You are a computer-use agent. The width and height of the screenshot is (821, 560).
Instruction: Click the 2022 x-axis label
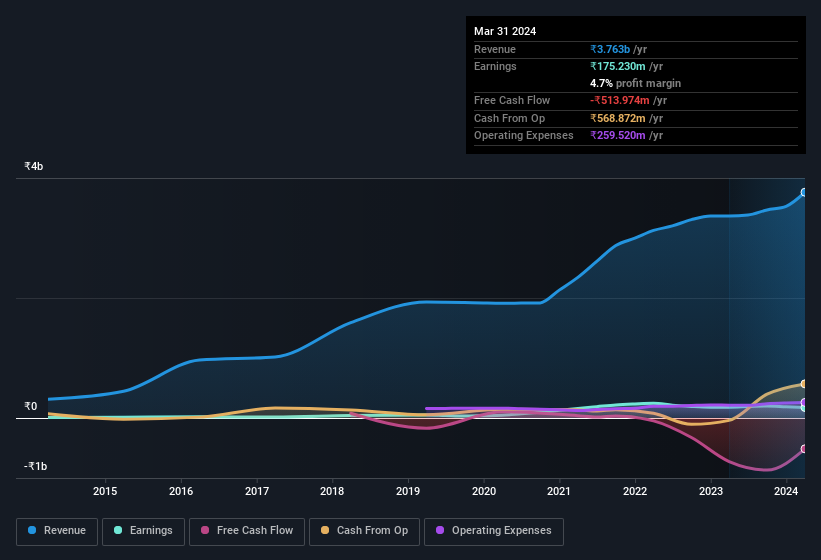[635, 491]
